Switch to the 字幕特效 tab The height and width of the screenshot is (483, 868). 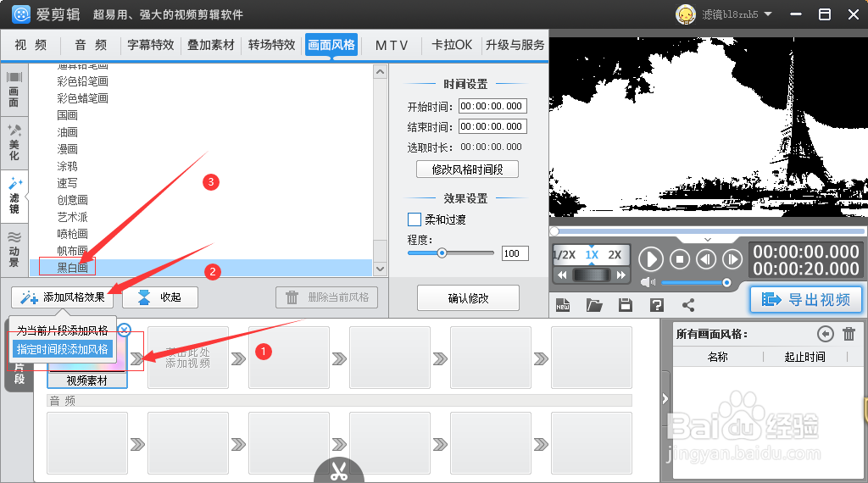coord(151,45)
